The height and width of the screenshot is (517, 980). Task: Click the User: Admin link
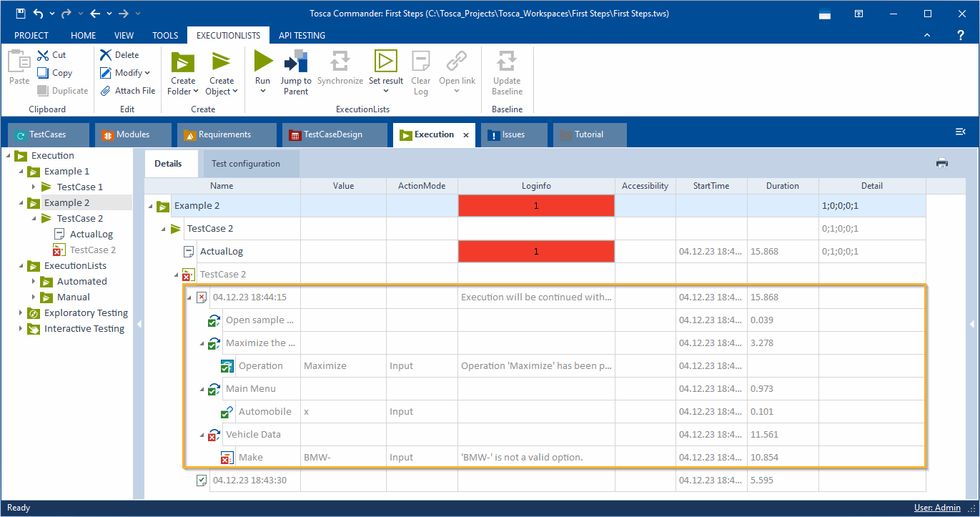pos(937,508)
